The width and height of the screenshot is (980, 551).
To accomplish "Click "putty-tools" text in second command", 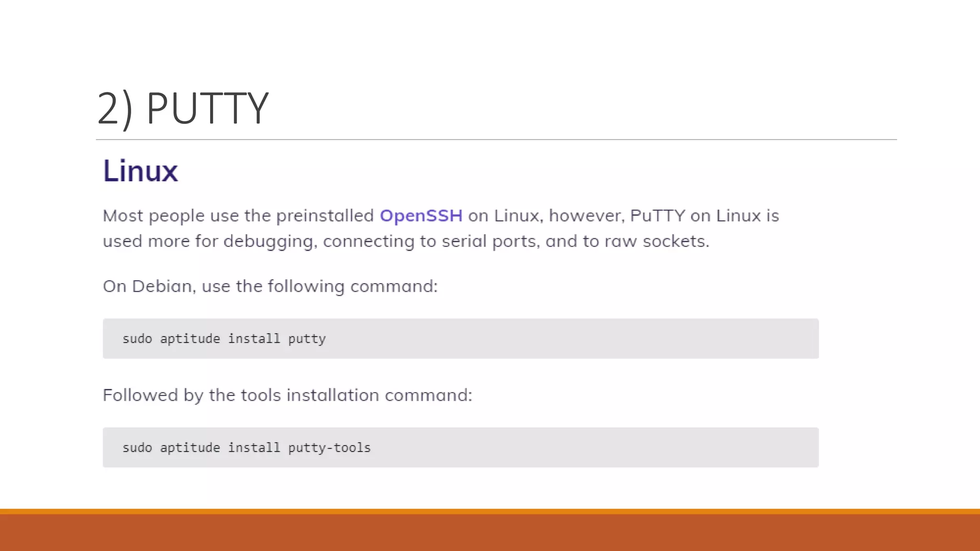I will point(329,448).
